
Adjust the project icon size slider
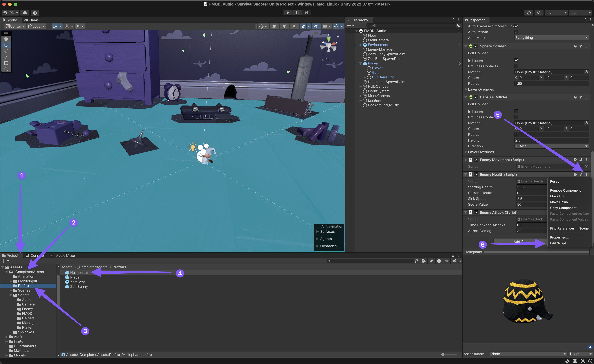tap(443, 354)
